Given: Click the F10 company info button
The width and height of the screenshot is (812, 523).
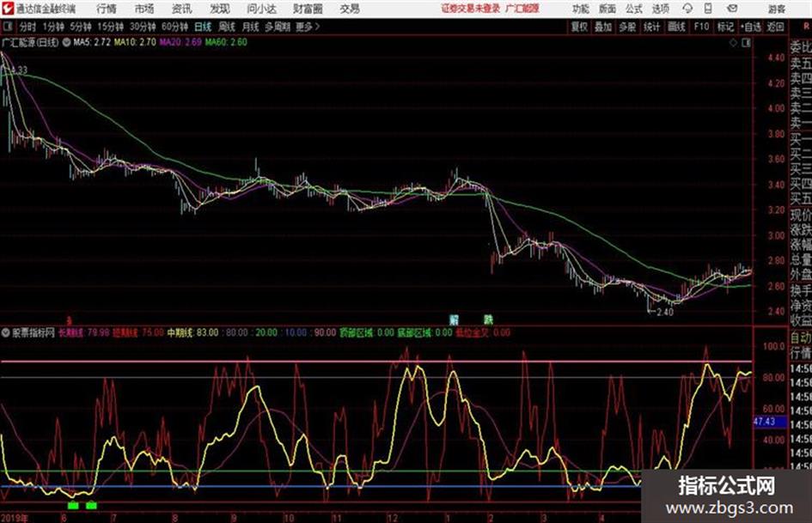Looking at the screenshot, I should [x=702, y=27].
